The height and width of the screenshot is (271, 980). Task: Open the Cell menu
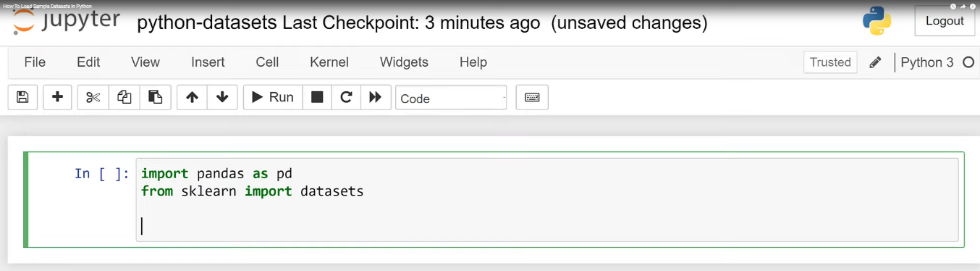pyautogui.click(x=267, y=62)
